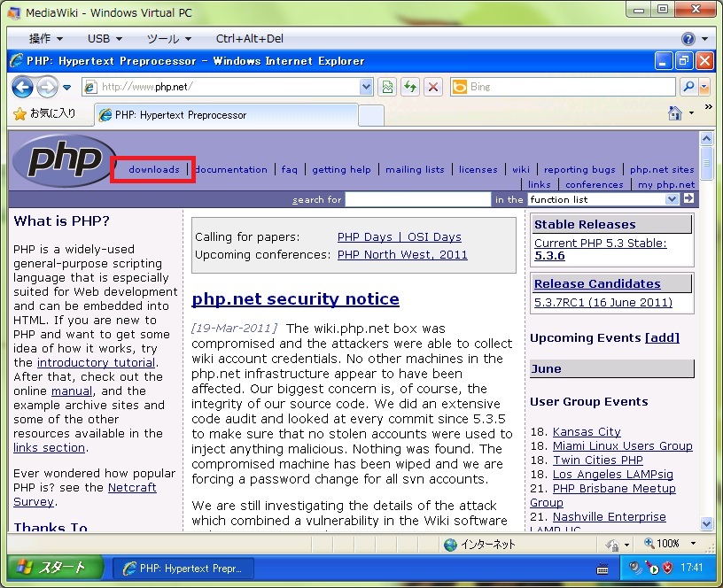Open the address bar URL dropdown
Viewport: 723px width, 588px height.
367,87
